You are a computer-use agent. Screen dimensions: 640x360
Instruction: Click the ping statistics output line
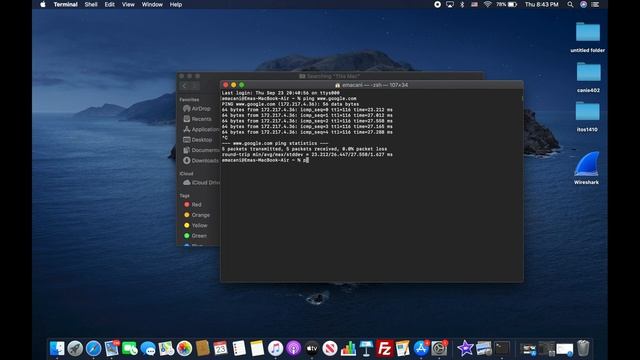275,143
